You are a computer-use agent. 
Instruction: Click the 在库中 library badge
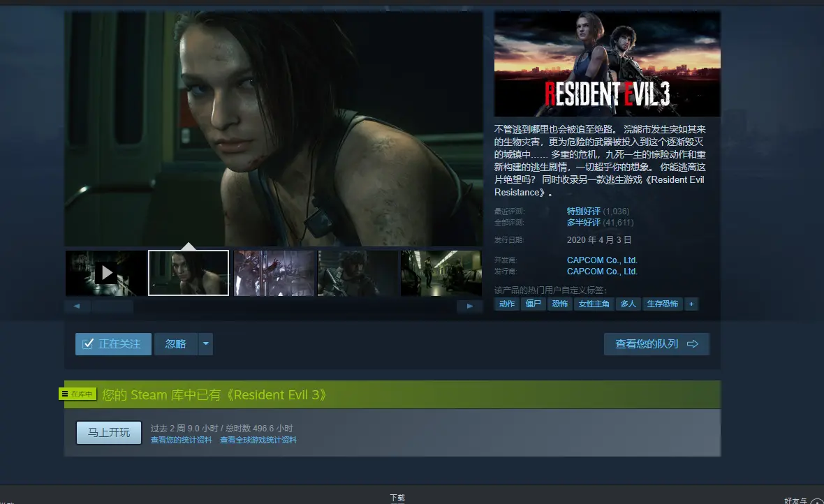(x=78, y=394)
